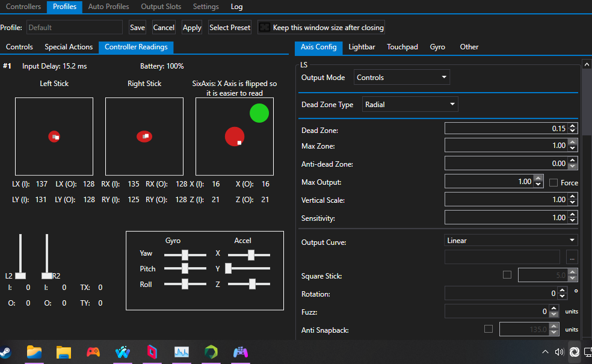592x364 pixels.
Task: Open the Output Curve dropdown
Action: pos(510,239)
